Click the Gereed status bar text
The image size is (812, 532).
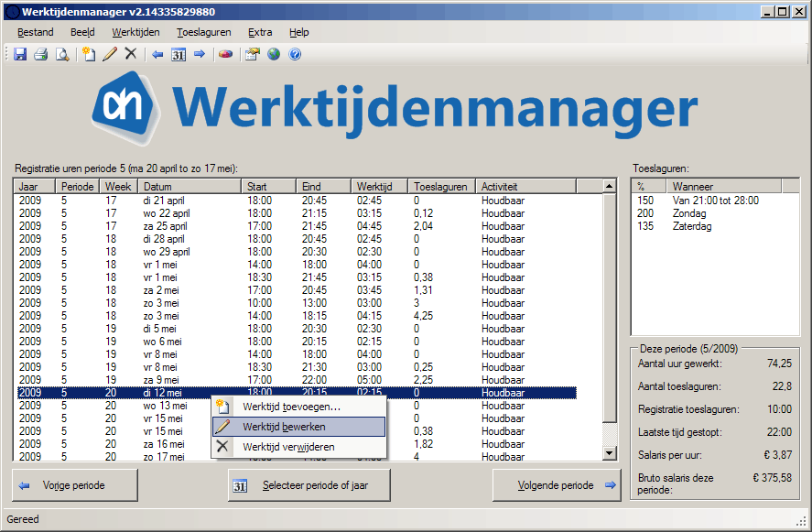click(23, 519)
